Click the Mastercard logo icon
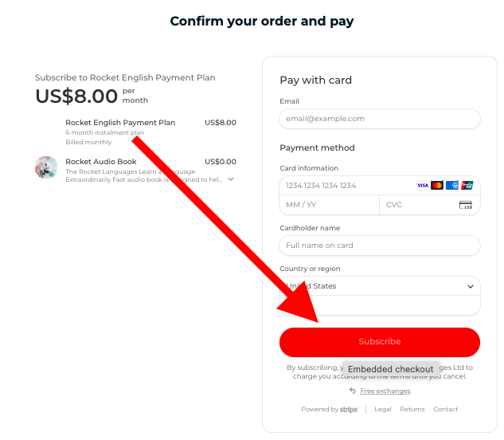 coord(437,186)
